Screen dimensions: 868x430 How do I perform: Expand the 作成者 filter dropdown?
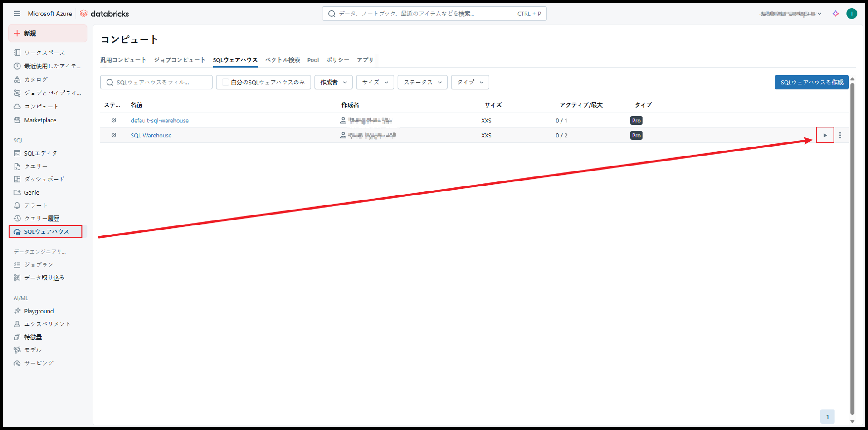[333, 82]
